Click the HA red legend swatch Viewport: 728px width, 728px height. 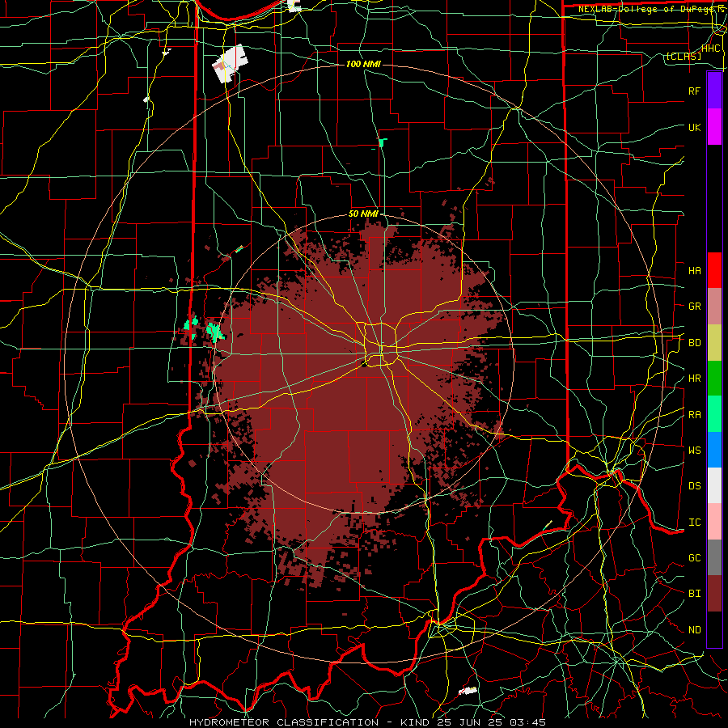click(x=714, y=270)
